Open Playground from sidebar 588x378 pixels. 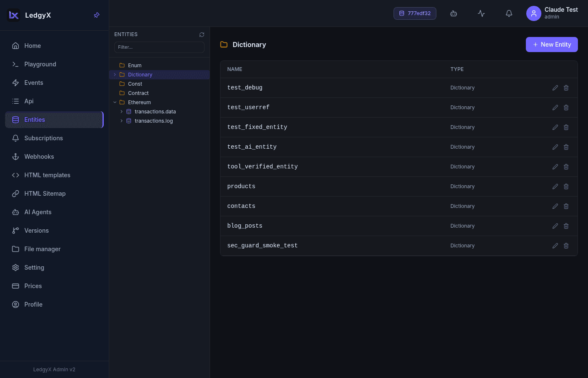point(54,64)
